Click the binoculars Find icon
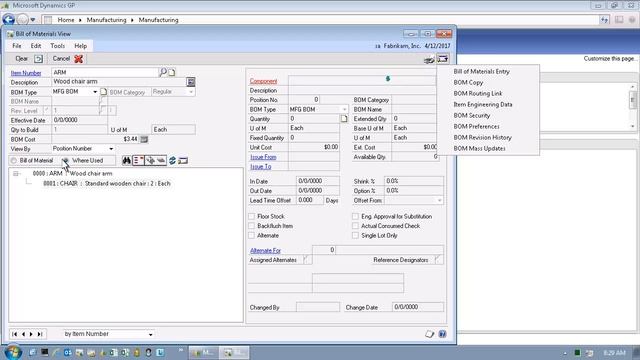The image size is (640, 360). pos(127,160)
